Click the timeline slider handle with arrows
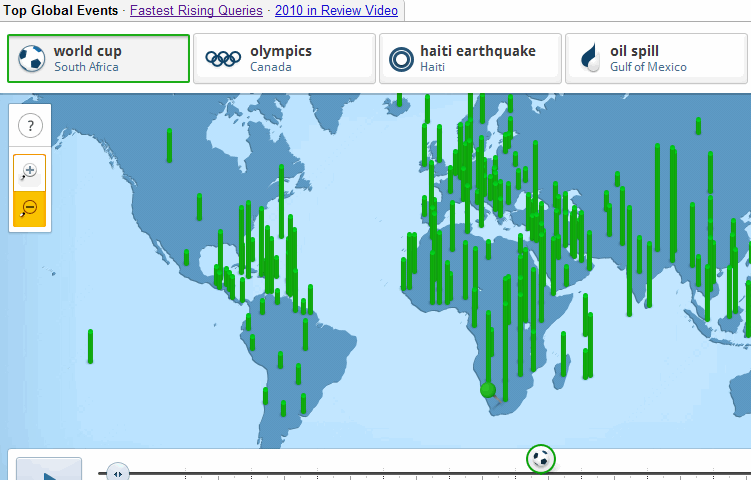 (x=117, y=472)
